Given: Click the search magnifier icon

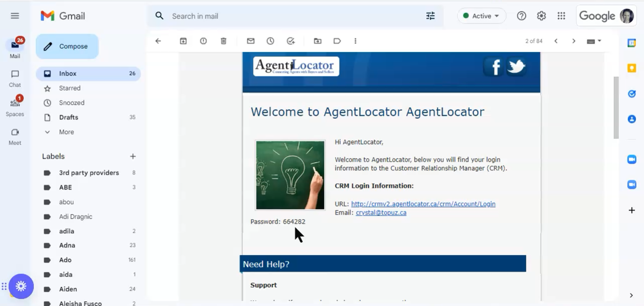Looking at the screenshot, I should [159, 16].
